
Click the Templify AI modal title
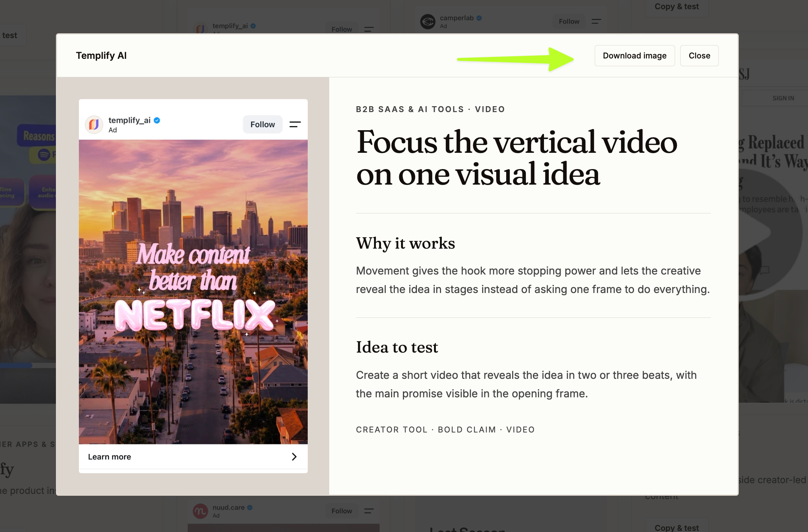[101, 55]
